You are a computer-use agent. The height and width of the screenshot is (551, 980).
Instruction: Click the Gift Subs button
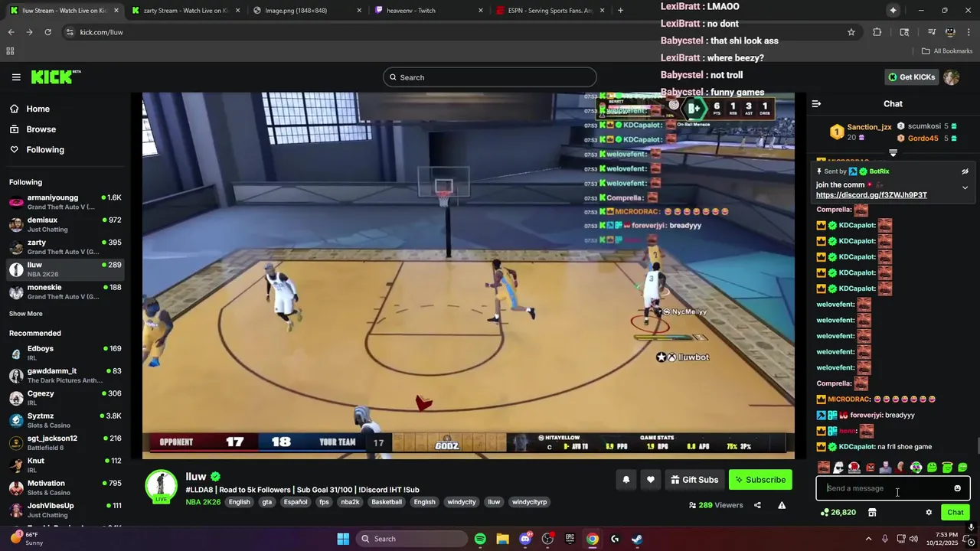point(694,480)
